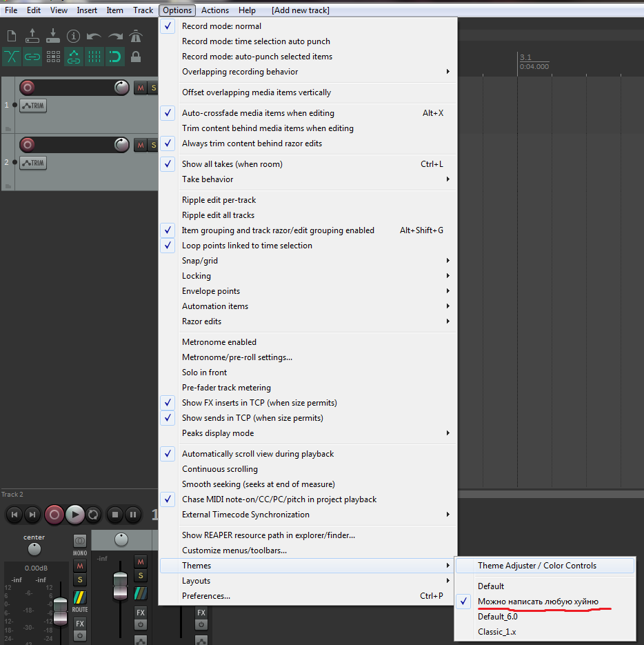
Task: Mute track 1 with M button
Action: click(141, 88)
